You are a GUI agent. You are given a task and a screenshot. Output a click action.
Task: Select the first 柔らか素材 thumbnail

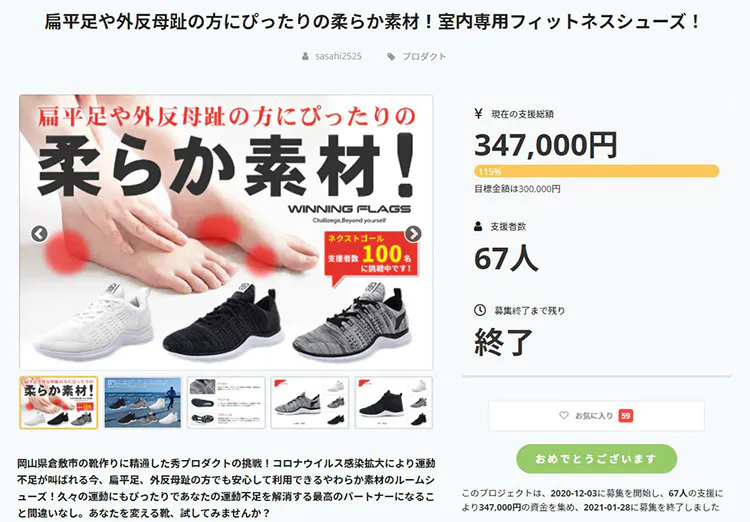(x=58, y=402)
